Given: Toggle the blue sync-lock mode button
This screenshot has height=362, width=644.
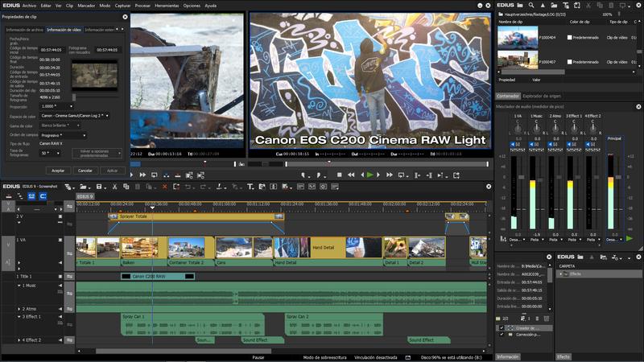Looking at the screenshot, I should (43, 196).
